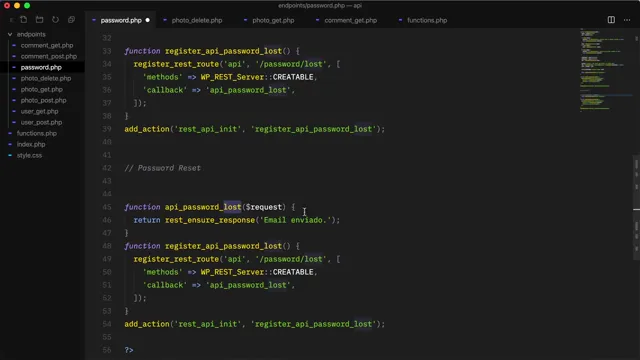Click 'rest_ensure_response' on line 46

click(x=210, y=220)
